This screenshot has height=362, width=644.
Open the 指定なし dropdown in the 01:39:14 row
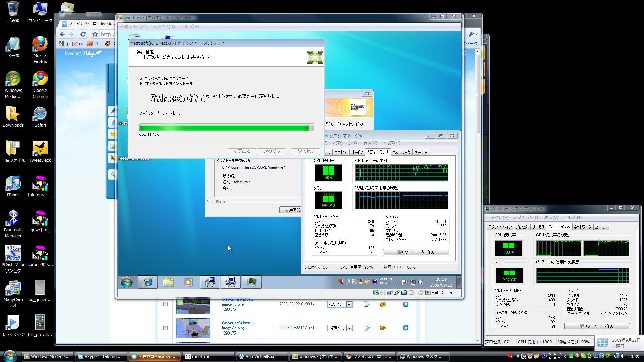[340, 304]
